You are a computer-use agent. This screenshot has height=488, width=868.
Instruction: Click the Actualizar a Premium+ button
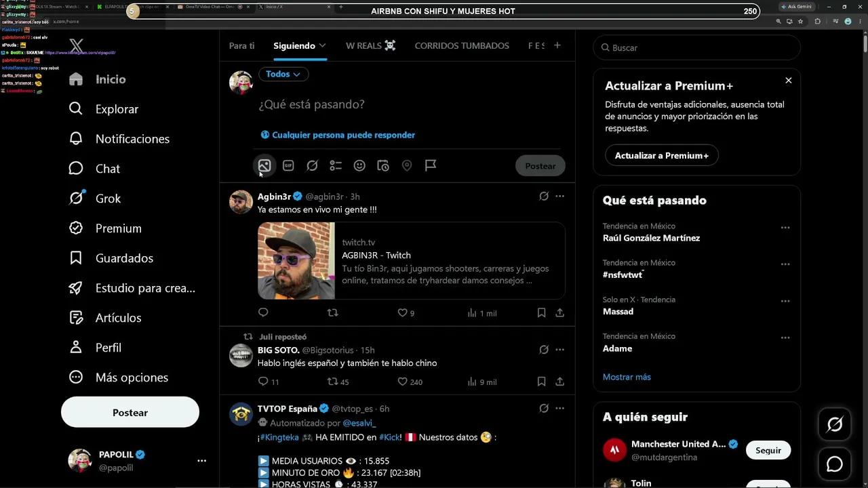pyautogui.click(x=662, y=155)
